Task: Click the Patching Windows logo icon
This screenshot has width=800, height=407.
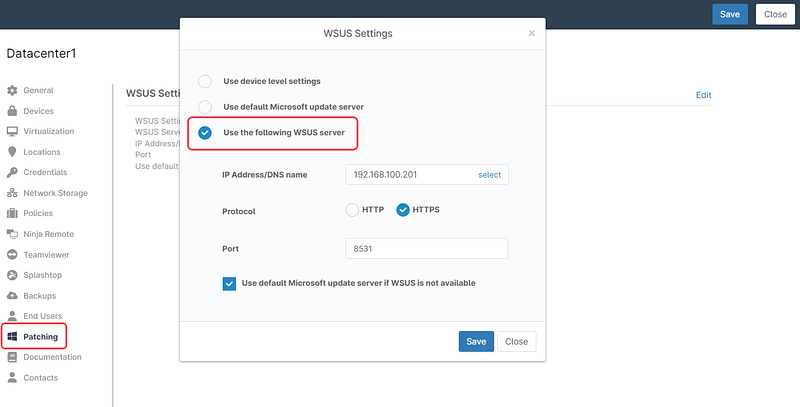Action: [x=12, y=337]
